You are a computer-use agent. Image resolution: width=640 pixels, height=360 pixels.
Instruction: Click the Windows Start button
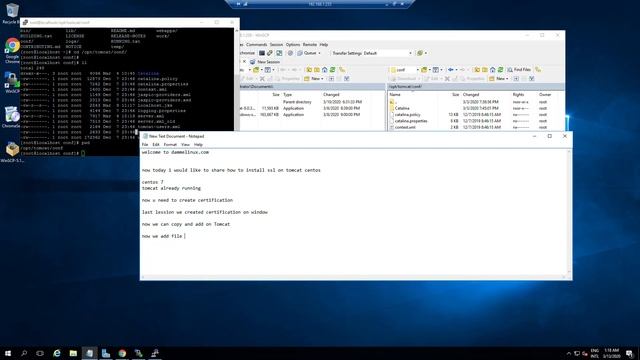(8, 353)
